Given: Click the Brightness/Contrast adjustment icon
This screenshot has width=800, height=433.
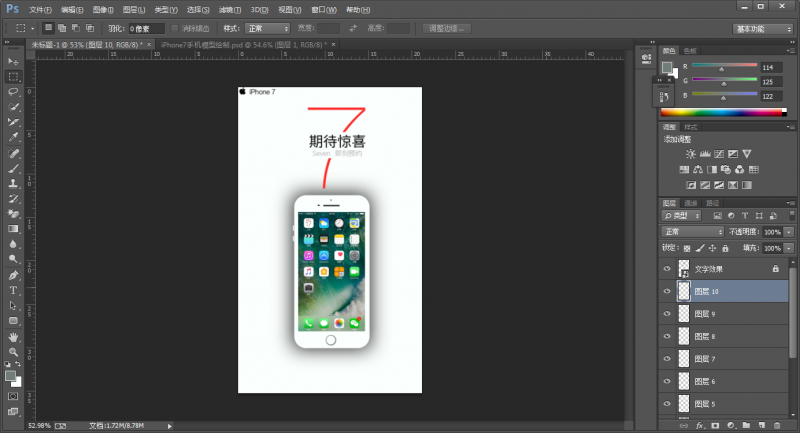Looking at the screenshot, I should pyautogui.click(x=690, y=154).
